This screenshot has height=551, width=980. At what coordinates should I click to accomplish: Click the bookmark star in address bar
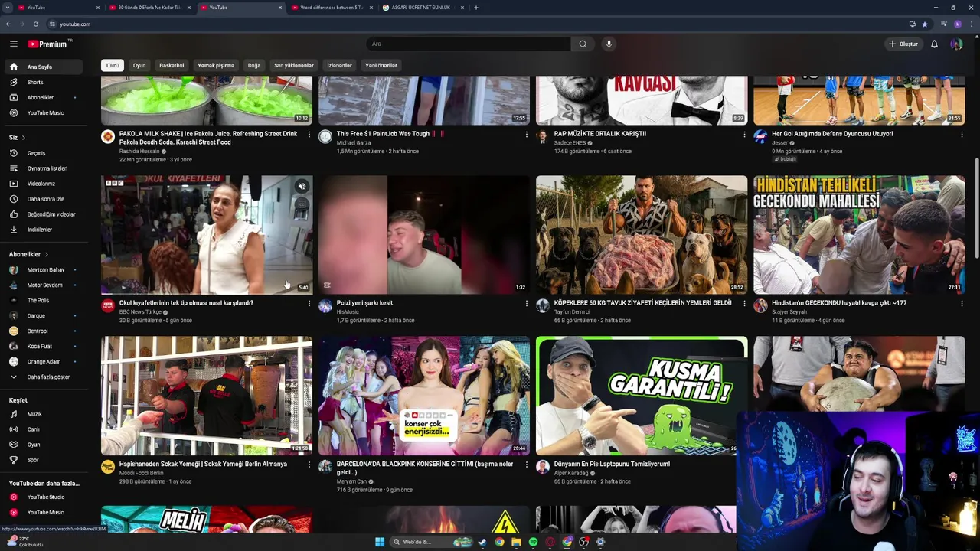924,24
